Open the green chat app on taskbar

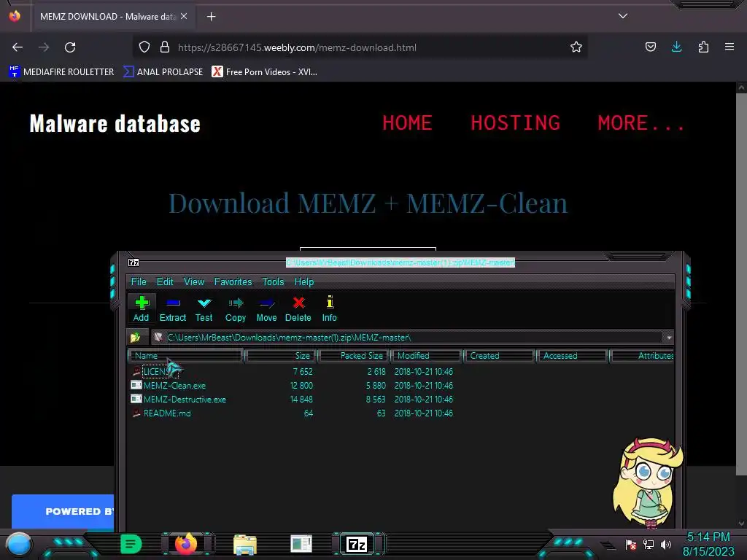pyautogui.click(x=131, y=544)
